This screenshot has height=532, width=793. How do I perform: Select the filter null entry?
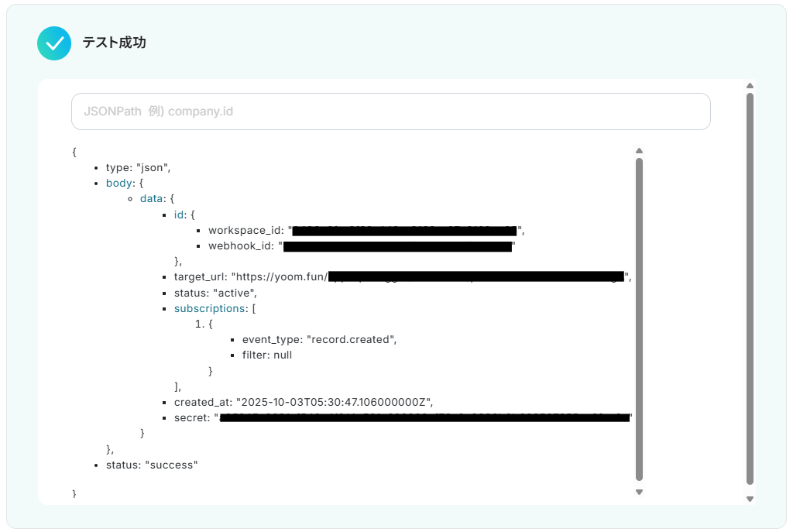[266, 355]
